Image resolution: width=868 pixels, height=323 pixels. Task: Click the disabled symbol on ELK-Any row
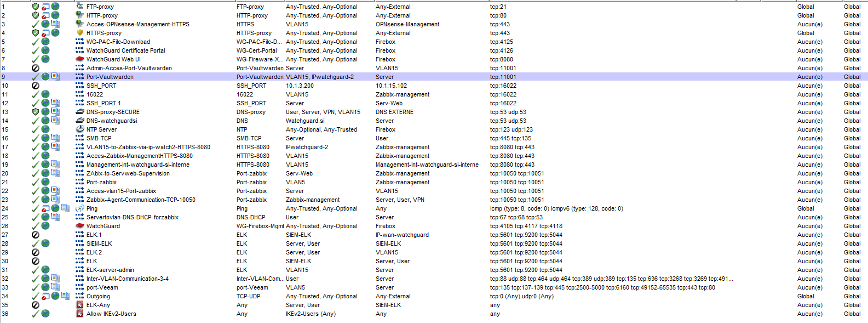click(36, 305)
